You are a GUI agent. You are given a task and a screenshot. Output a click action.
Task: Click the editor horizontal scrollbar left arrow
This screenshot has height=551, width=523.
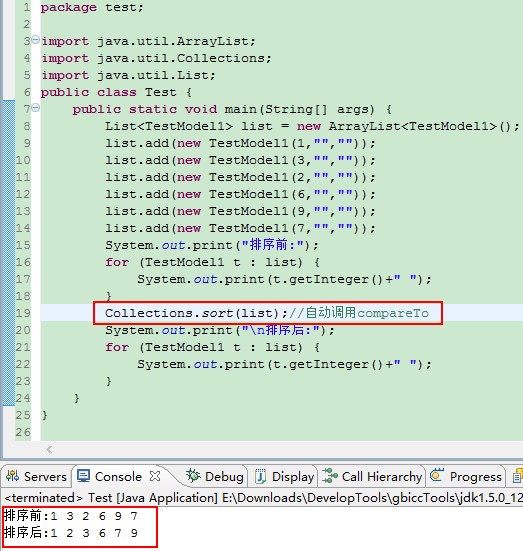(49, 449)
